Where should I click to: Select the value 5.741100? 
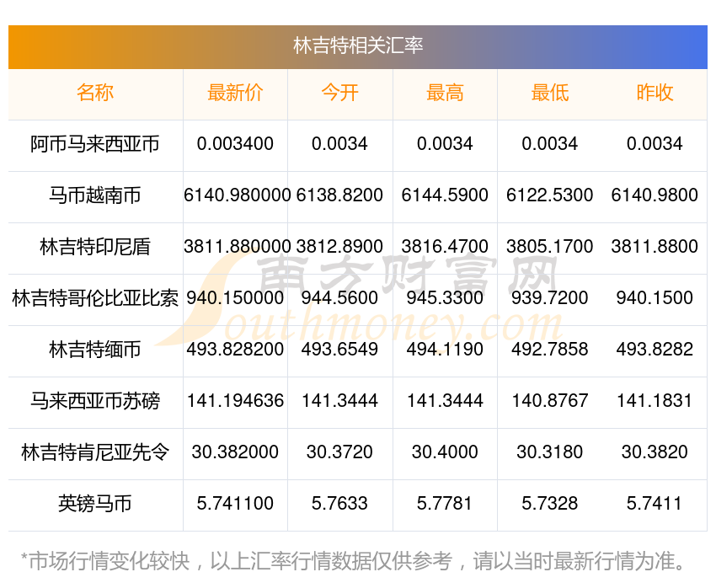[x=235, y=504]
